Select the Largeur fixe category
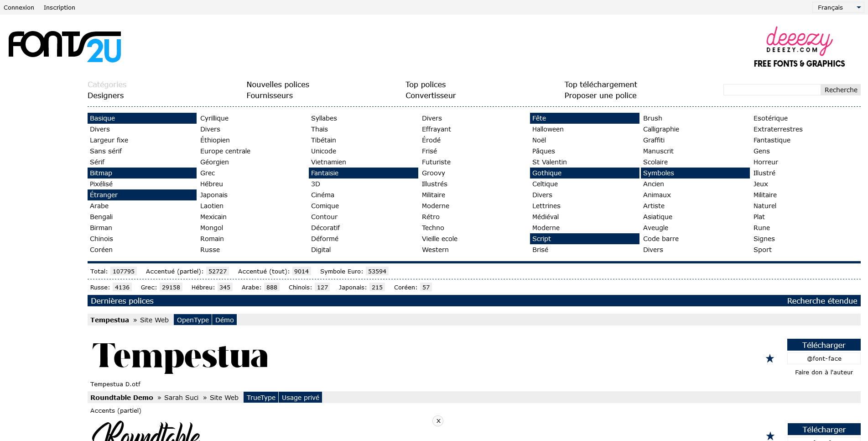The image size is (868, 441). pos(109,140)
